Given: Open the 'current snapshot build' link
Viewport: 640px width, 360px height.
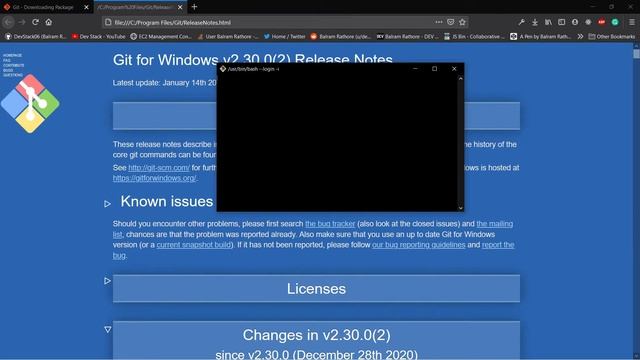Looking at the screenshot, I should point(194,245).
